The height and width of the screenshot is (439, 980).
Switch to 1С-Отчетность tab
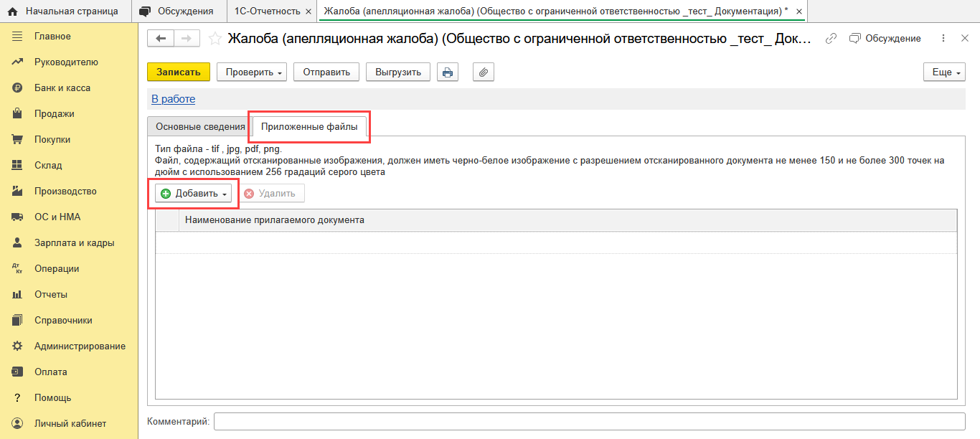[x=268, y=11]
